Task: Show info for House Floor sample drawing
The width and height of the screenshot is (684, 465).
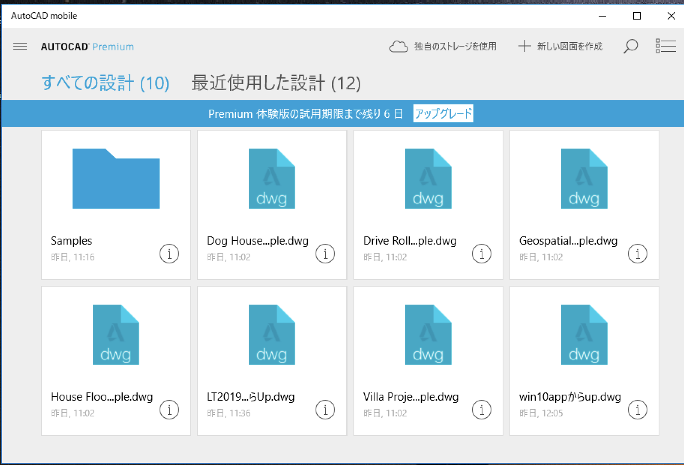Action: (x=169, y=410)
